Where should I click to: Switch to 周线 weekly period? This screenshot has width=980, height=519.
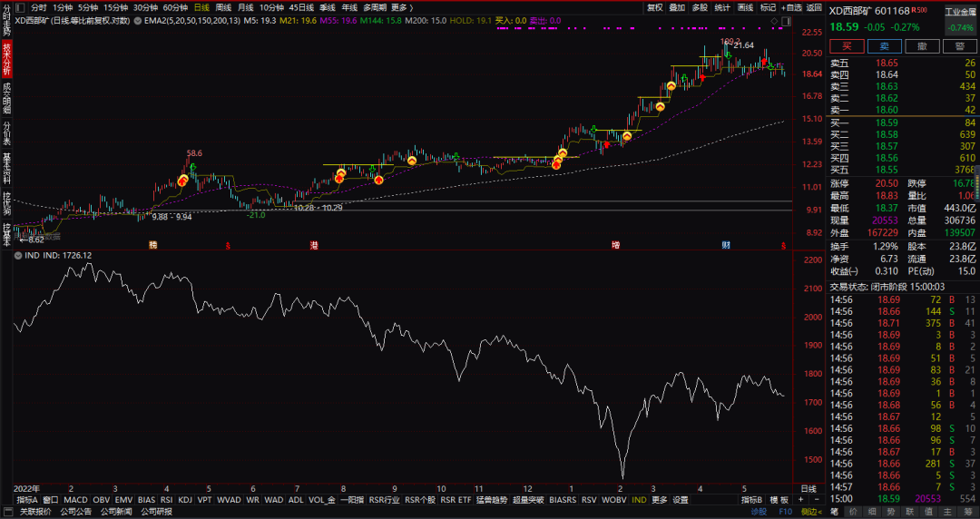coord(223,7)
